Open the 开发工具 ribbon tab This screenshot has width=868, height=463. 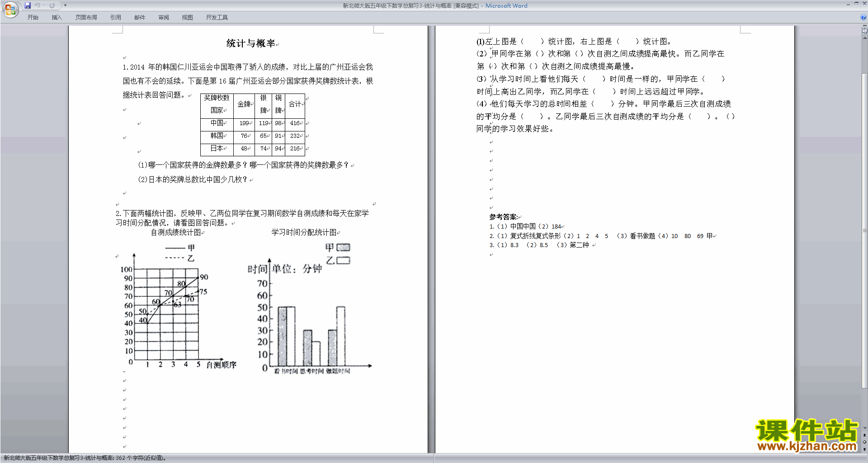[x=217, y=18]
